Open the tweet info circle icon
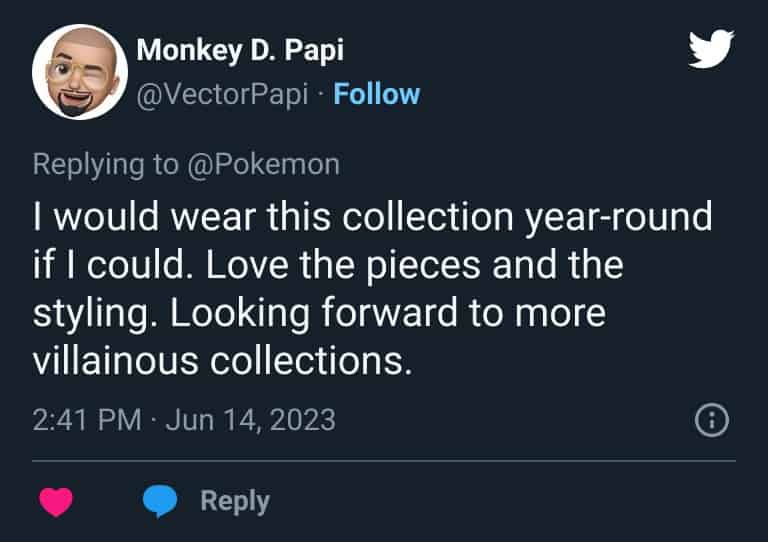The image size is (768, 542). (712, 420)
